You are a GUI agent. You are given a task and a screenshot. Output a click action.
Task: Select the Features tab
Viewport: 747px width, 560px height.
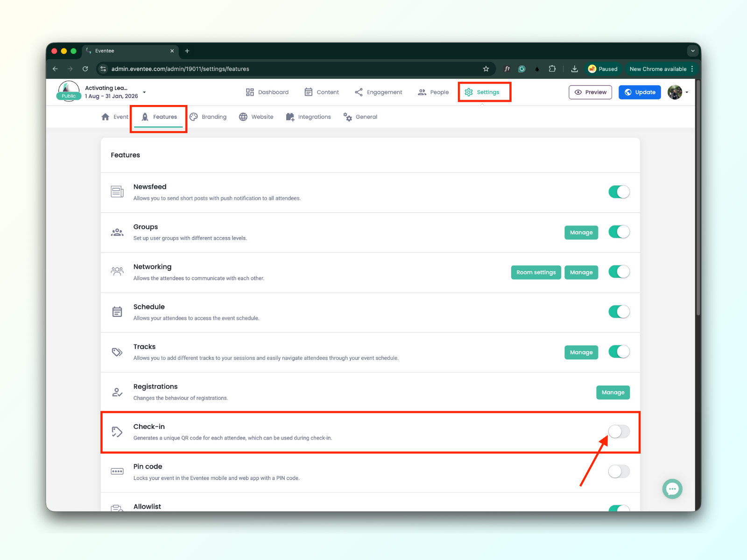coord(159,117)
